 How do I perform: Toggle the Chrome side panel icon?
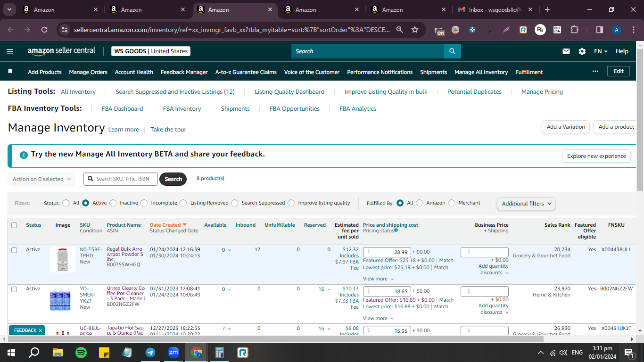(600, 30)
